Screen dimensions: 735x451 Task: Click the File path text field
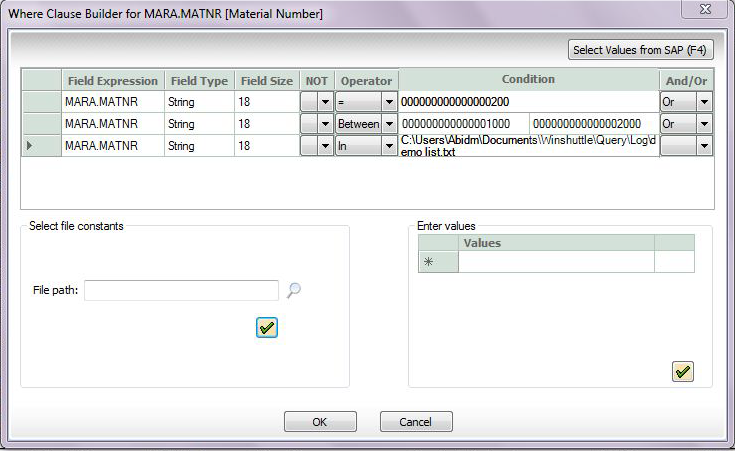pyautogui.click(x=181, y=290)
